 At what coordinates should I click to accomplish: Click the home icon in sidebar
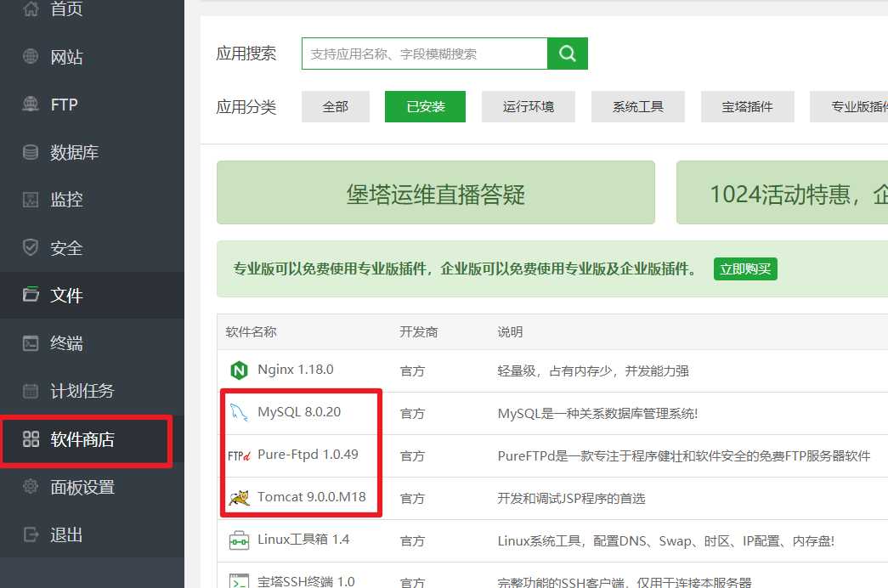31,8
